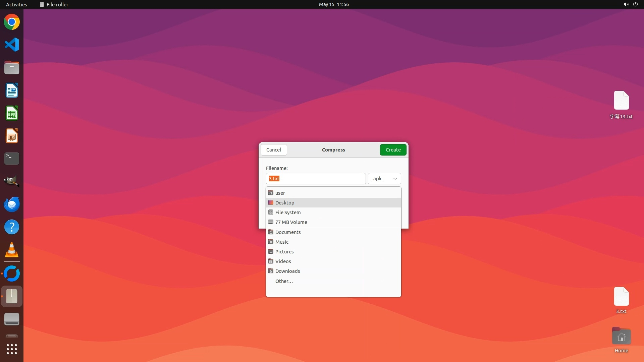Viewport: 644px width, 362px height.
Task: Choose Other… to browse for folder
Action: [x=284, y=281]
